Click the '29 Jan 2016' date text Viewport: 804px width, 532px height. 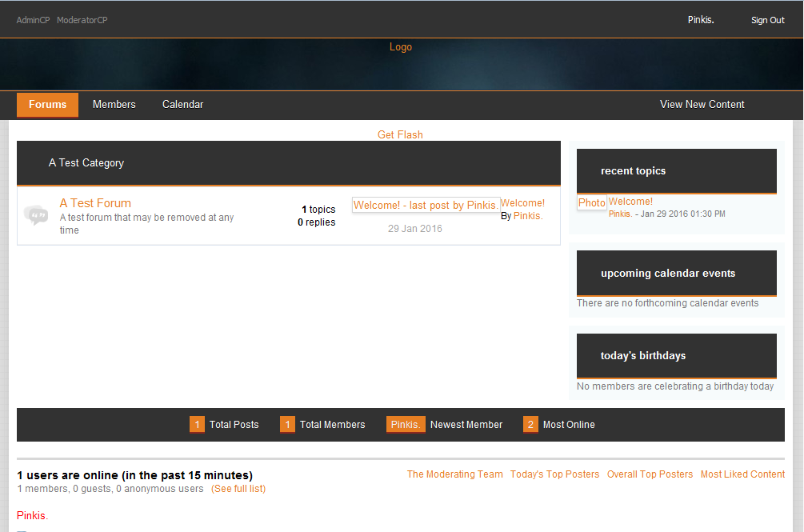(415, 229)
